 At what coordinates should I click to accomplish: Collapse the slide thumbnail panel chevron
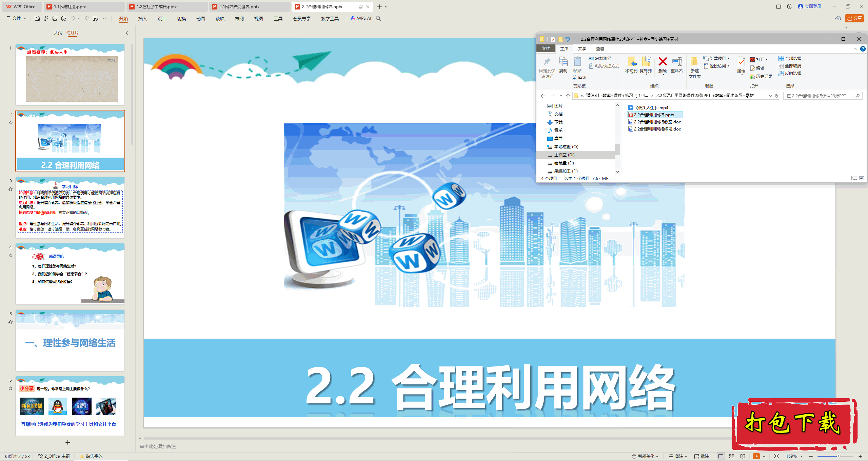(127, 33)
